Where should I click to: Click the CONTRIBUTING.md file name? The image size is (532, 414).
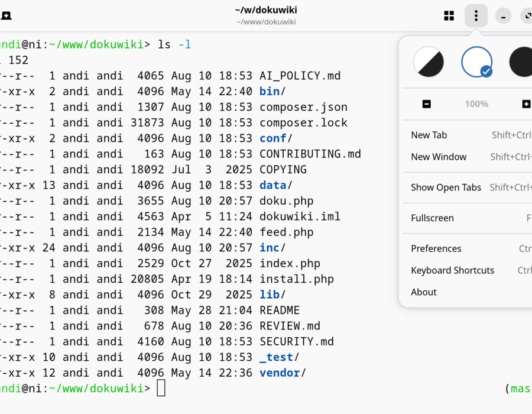click(310, 154)
